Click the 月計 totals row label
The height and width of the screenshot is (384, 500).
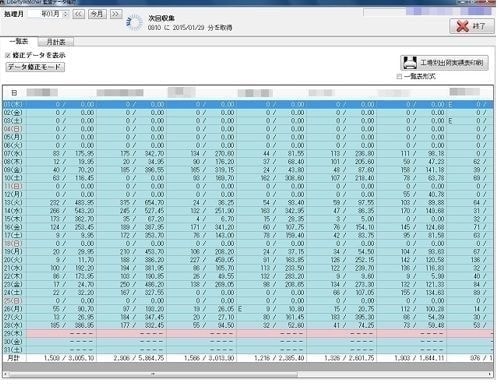click(x=14, y=358)
